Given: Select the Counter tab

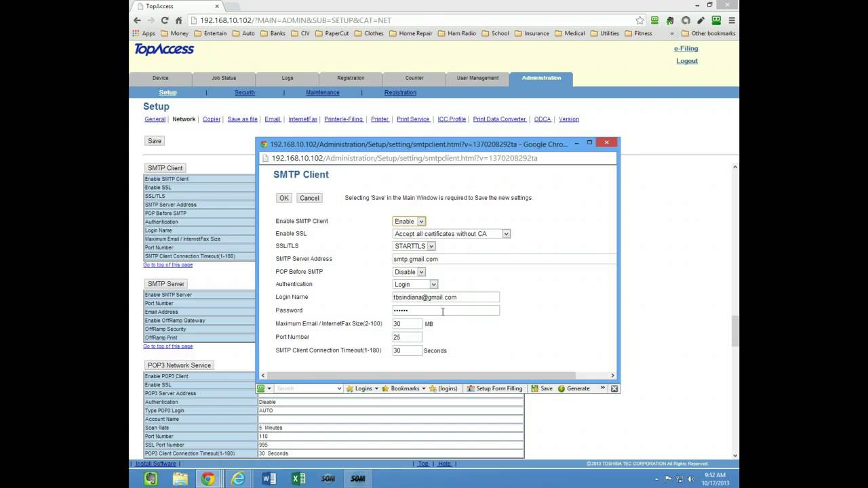Looking at the screenshot, I should 414,78.
